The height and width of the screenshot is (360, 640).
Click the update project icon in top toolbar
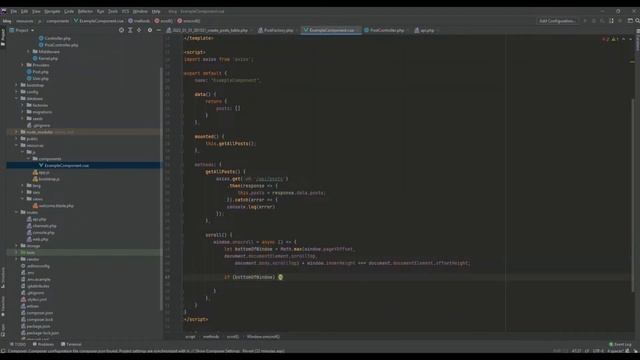[x=611, y=21]
